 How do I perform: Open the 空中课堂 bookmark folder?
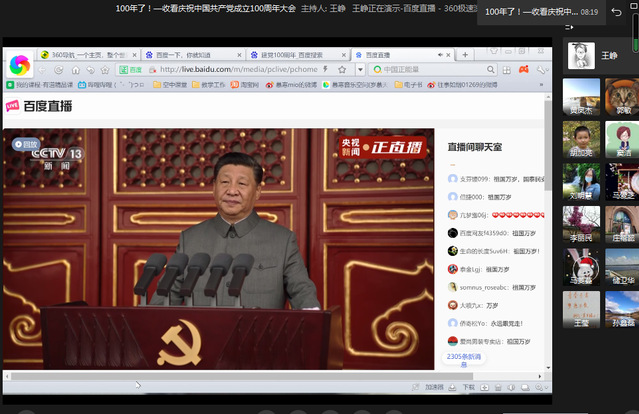point(170,85)
